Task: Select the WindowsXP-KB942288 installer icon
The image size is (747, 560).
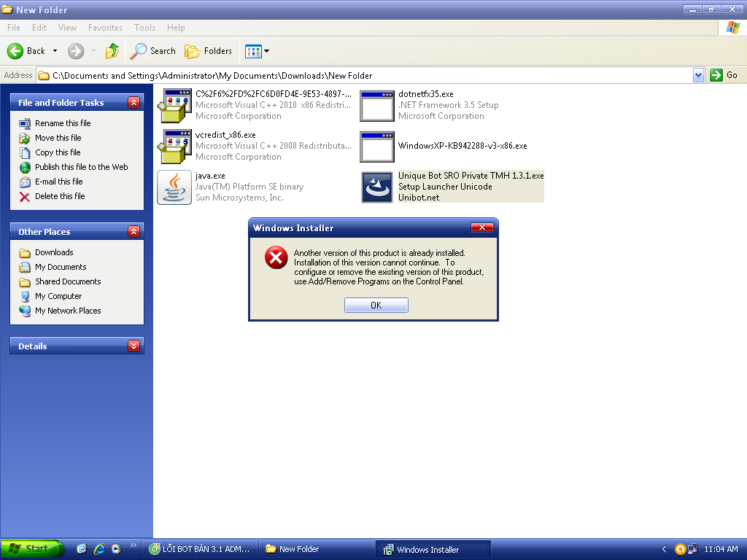Action: 377,147
